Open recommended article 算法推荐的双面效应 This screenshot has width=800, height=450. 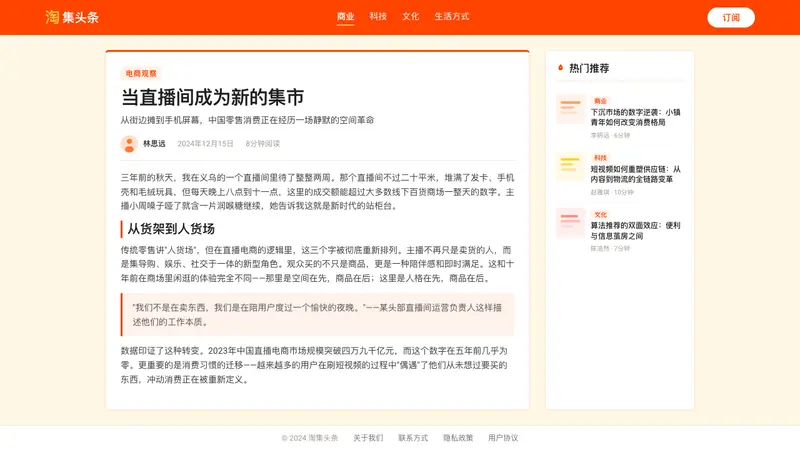pos(635,231)
